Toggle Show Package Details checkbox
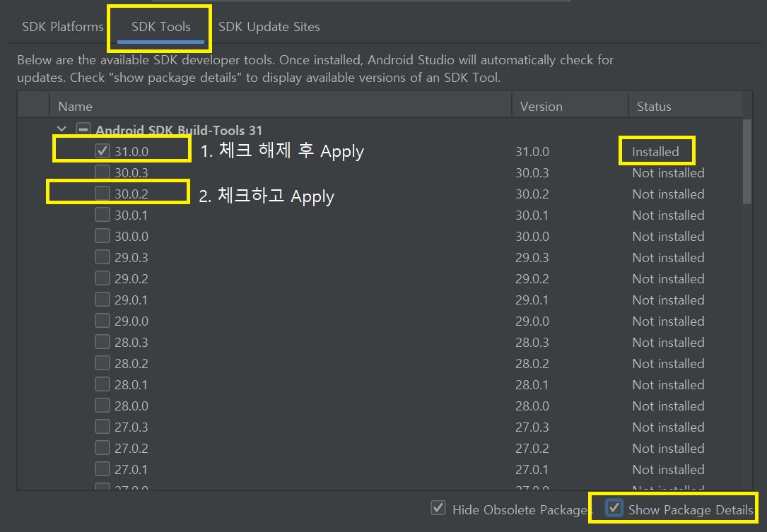Viewport: 767px width, 532px height. click(614, 508)
